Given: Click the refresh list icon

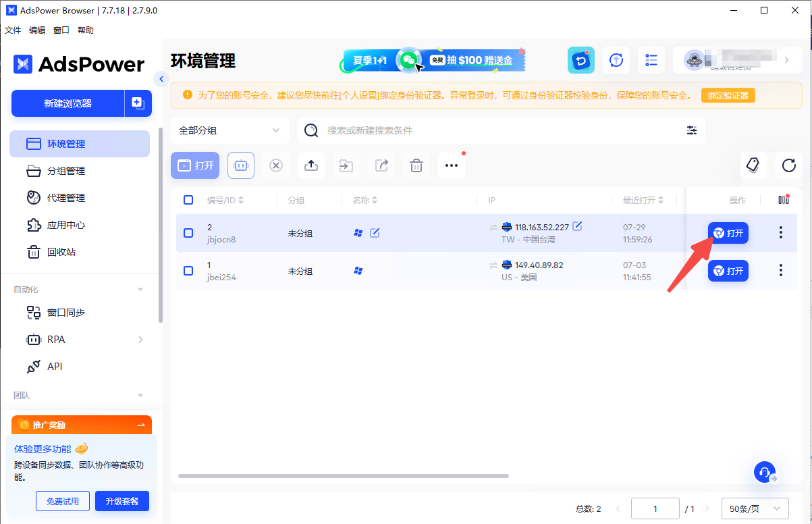Looking at the screenshot, I should 788,165.
